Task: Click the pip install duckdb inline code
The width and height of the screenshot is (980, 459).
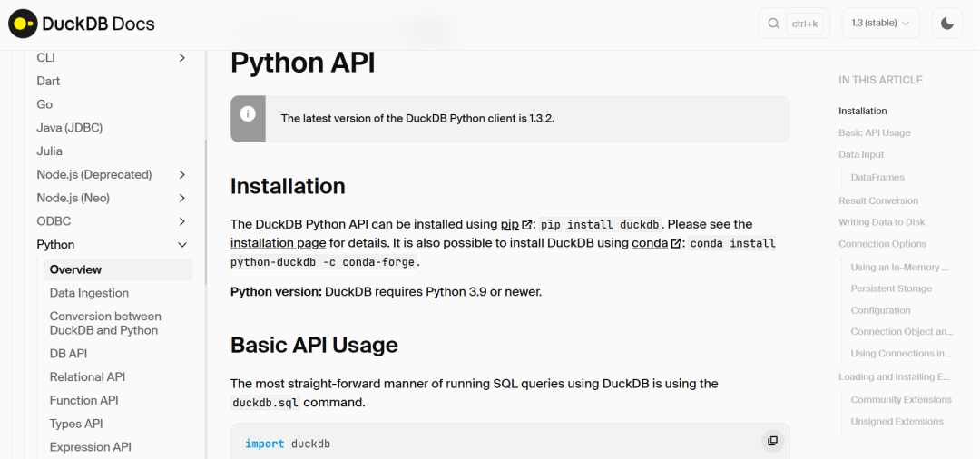Action: pos(600,225)
